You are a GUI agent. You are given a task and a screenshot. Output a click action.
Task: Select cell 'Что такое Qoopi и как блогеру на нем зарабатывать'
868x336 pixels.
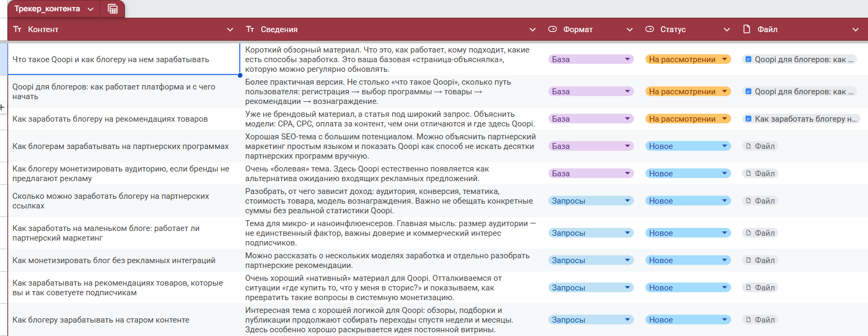coord(124,59)
